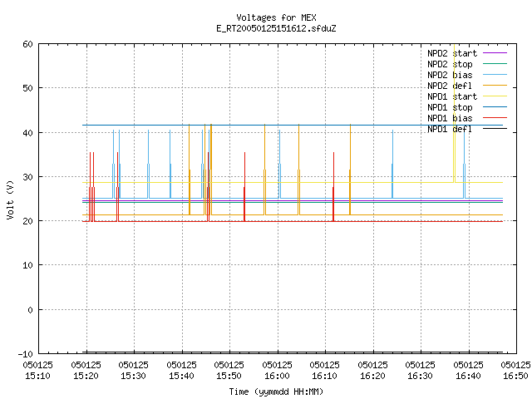This screenshot has width=532, height=399.
Task: Click the x-axis time label 16:10
Action: [325, 376]
